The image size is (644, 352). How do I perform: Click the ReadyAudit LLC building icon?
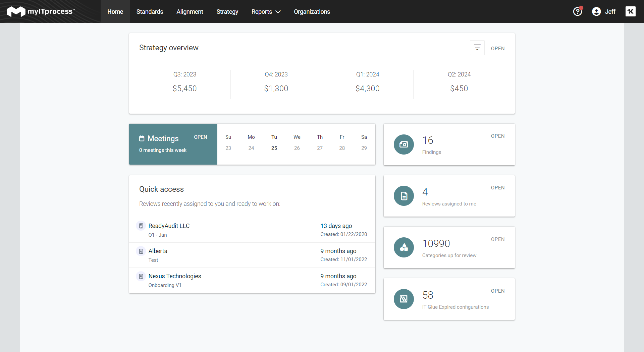141,226
